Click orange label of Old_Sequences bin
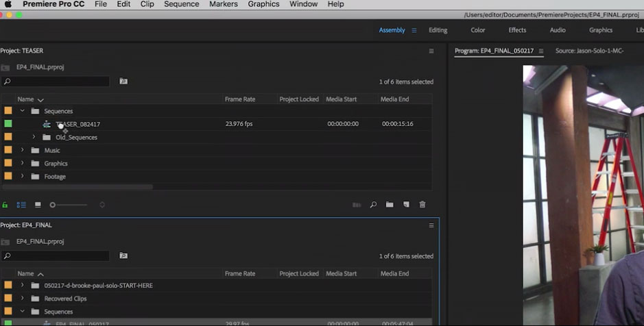This screenshot has height=326, width=644. 8,136
